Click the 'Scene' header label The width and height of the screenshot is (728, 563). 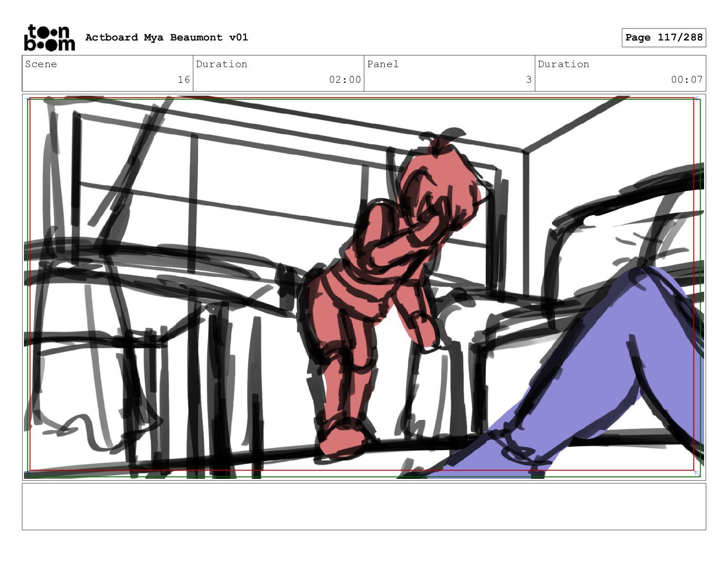(x=41, y=64)
